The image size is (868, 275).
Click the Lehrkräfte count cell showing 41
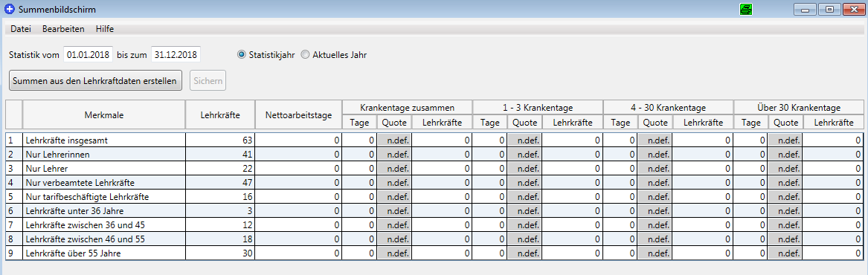click(x=219, y=155)
